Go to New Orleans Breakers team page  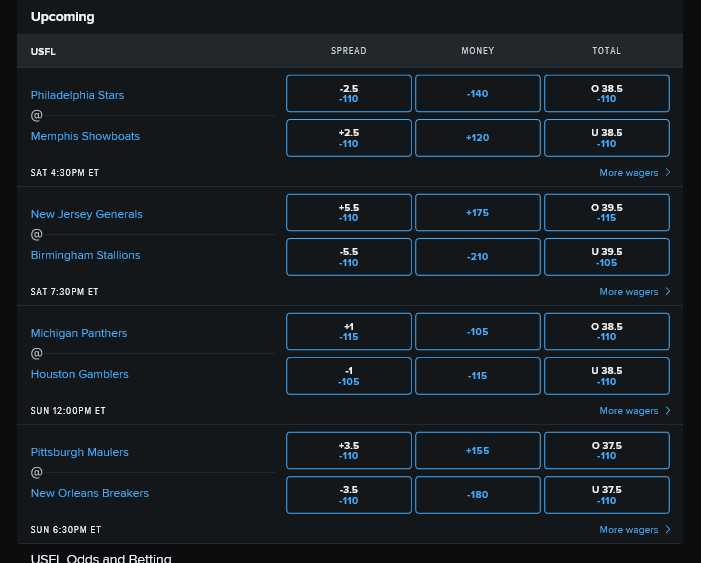89,493
